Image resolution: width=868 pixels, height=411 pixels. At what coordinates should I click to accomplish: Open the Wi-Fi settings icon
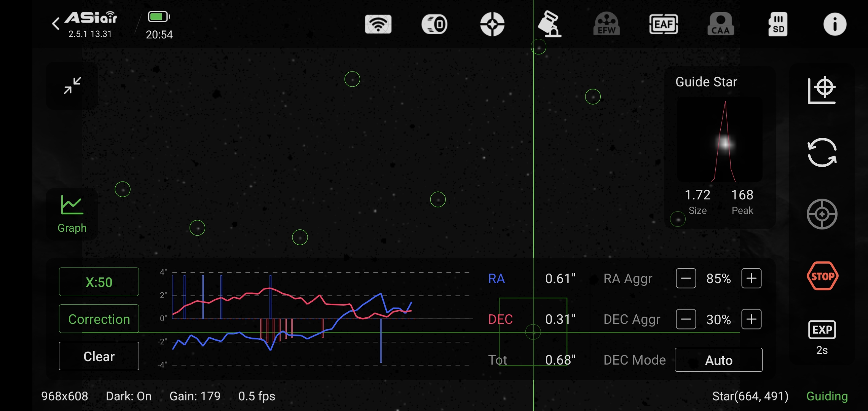click(x=378, y=25)
